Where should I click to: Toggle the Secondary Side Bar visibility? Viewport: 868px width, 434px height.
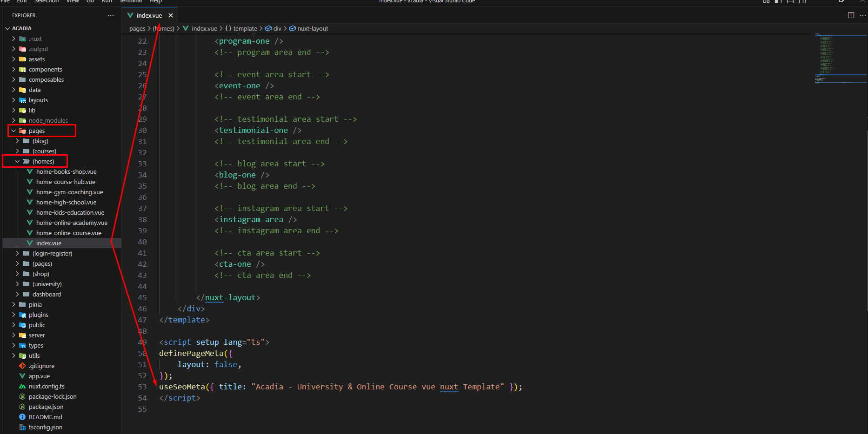803,1
